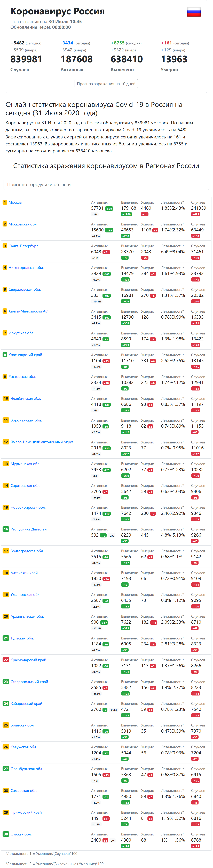The height and width of the screenshot is (868, 213).
Task: Select Ямало-Ненецкий автономный округ link
Action: [42, 442]
